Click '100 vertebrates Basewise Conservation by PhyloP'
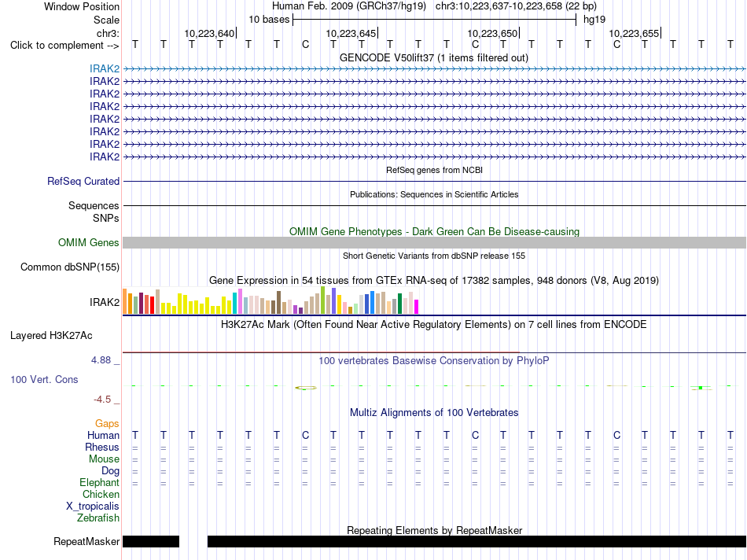 434,361
